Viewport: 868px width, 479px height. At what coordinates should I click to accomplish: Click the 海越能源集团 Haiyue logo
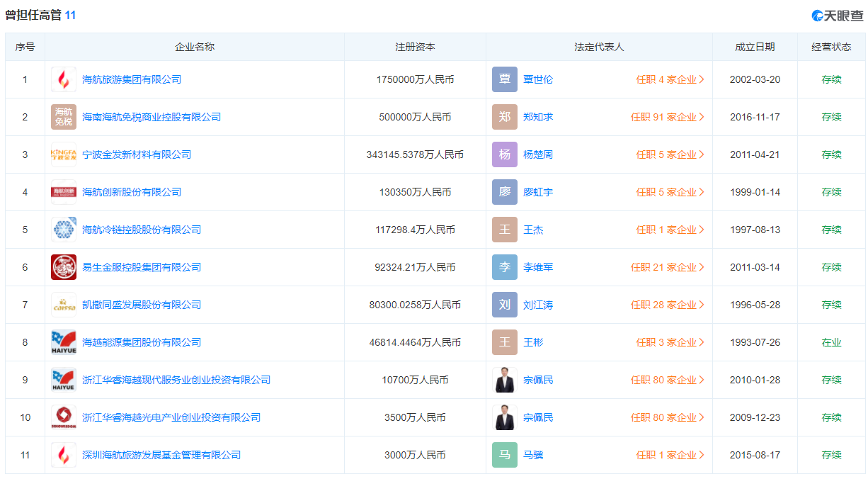coord(64,342)
